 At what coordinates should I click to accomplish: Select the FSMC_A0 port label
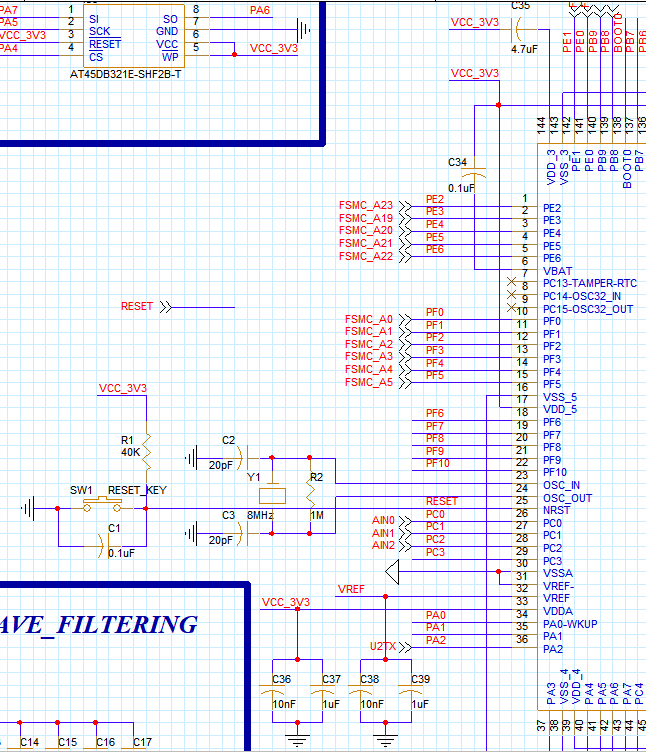[x=369, y=319]
